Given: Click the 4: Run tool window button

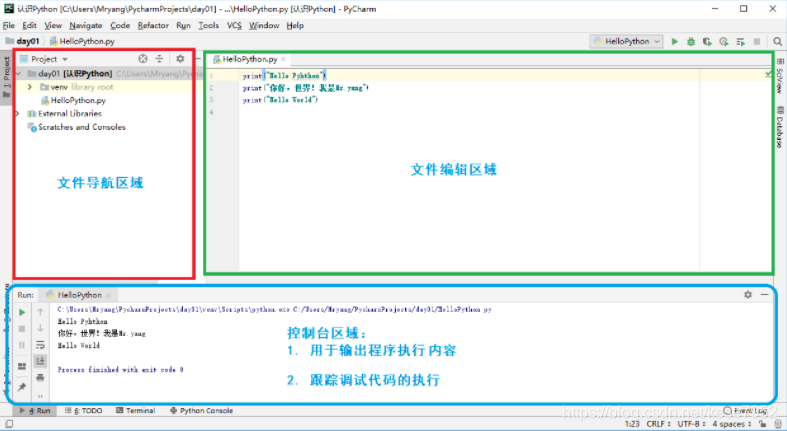Looking at the screenshot, I should click(35, 410).
